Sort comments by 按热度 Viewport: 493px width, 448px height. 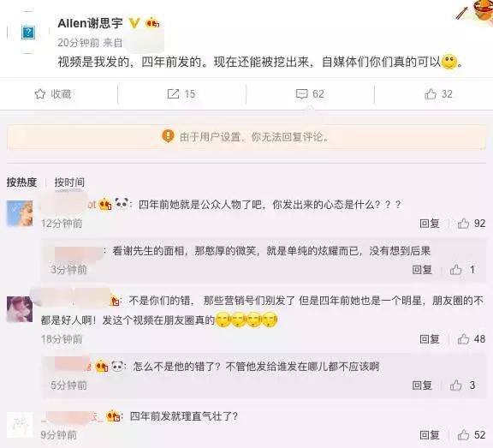click(21, 182)
